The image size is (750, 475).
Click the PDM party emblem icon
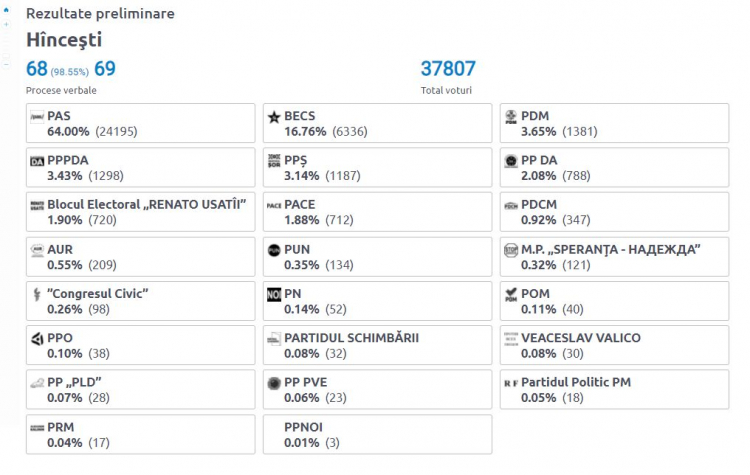pos(511,117)
